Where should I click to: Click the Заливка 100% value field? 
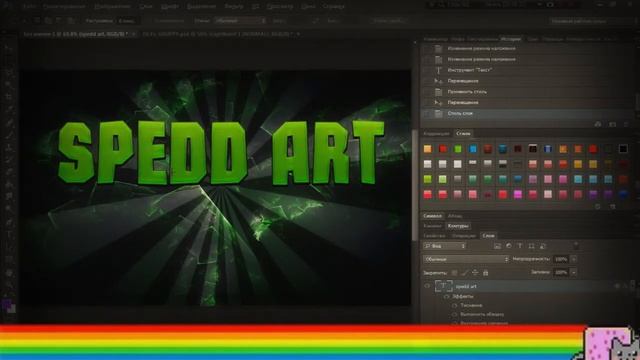[x=561, y=272]
